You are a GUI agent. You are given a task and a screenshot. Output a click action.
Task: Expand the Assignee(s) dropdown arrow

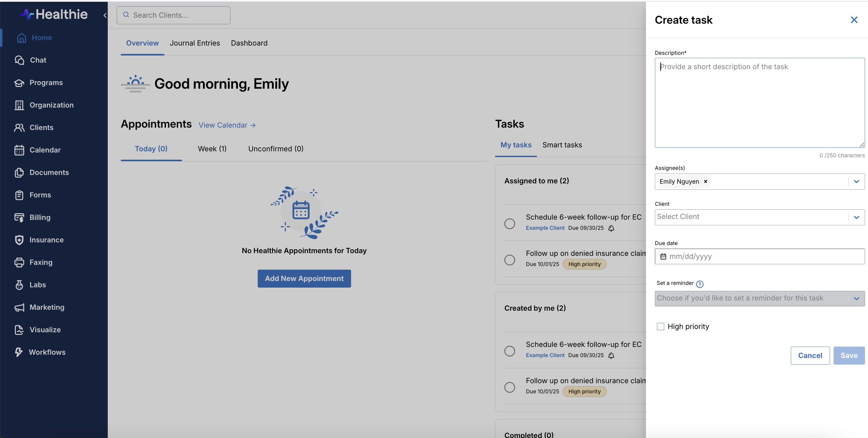[x=856, y=182]
